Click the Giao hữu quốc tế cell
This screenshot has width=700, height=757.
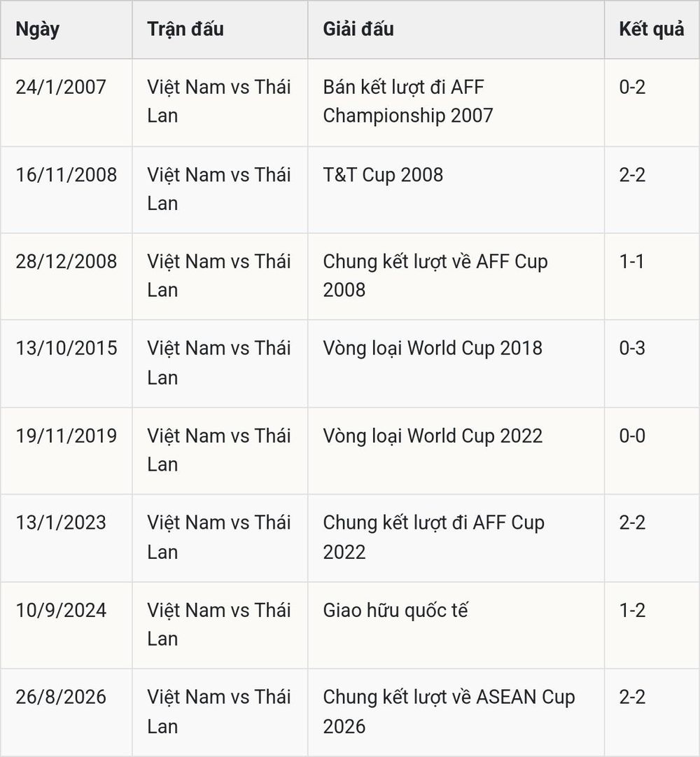[x=456, y=625]
